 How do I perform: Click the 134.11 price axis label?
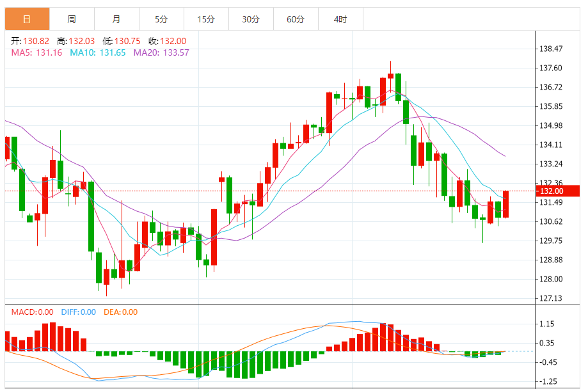click(551, 145)
